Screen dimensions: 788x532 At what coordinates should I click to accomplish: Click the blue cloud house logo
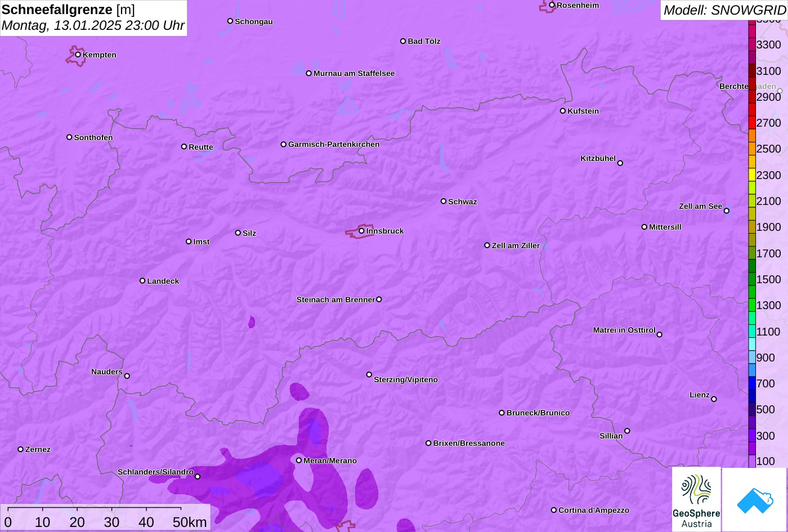[755, 499]
